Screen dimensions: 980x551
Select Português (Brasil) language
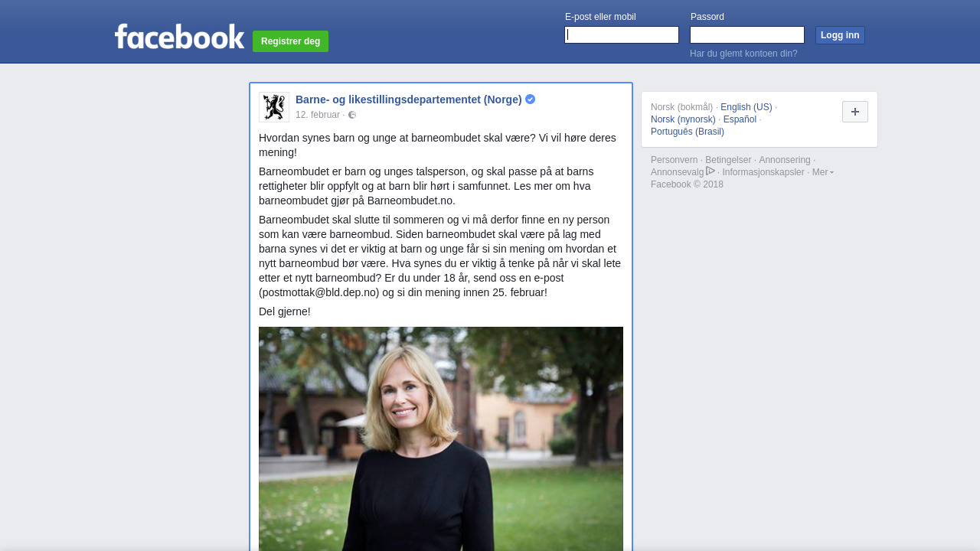click(x=688, y=132)
